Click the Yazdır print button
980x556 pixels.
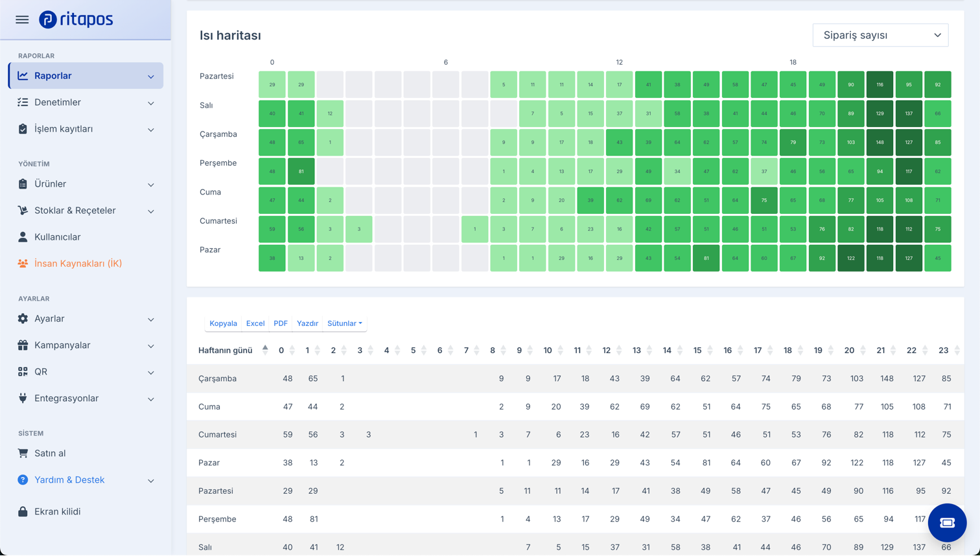[x=307, y=323]
